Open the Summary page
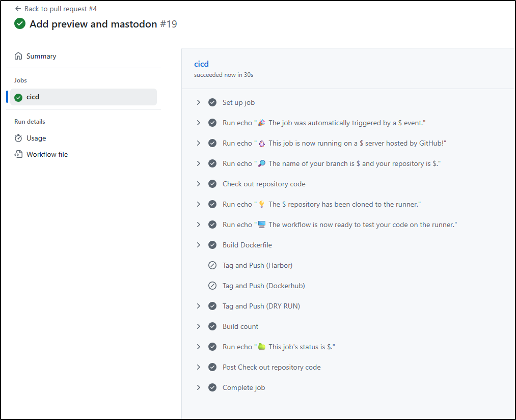516x420 pixels. pos(41,56)
